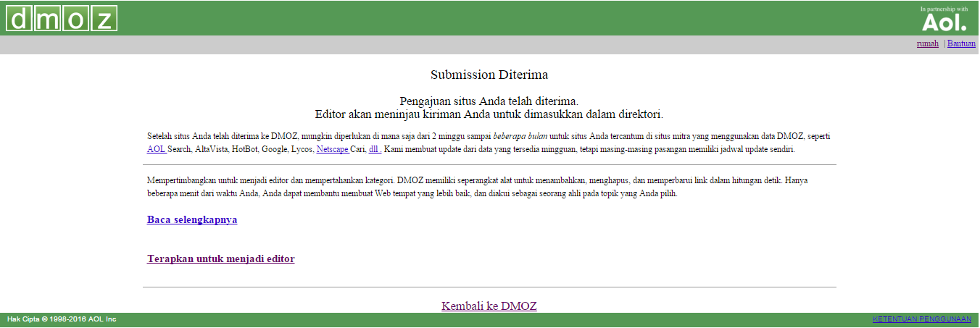Open Baca selengkapnya link
Image resolution: width=980 pixels, height=328 pixels.
point(192,219)
